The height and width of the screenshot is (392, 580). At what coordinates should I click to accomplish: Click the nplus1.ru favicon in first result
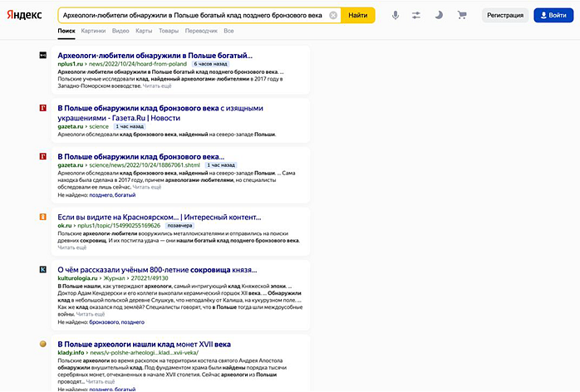(42, 56)
